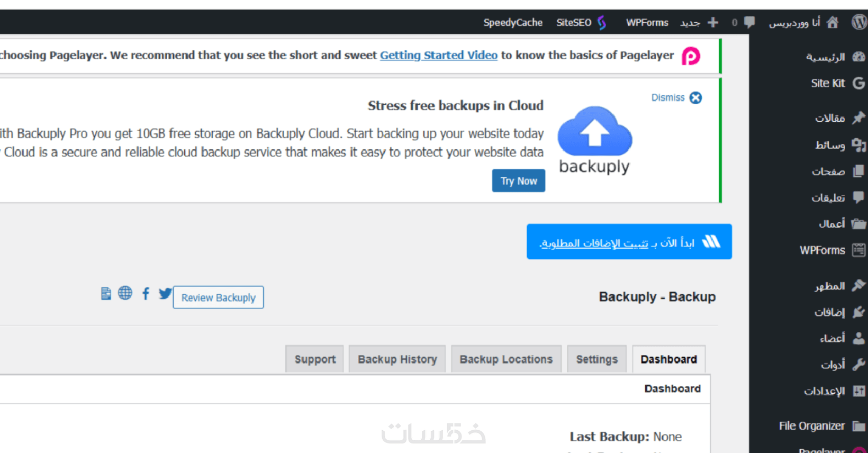The width and height of the screenshot is (868, 453).
Task: Click the pages icon beside صفحات
Action: click(x=859, y=171)
